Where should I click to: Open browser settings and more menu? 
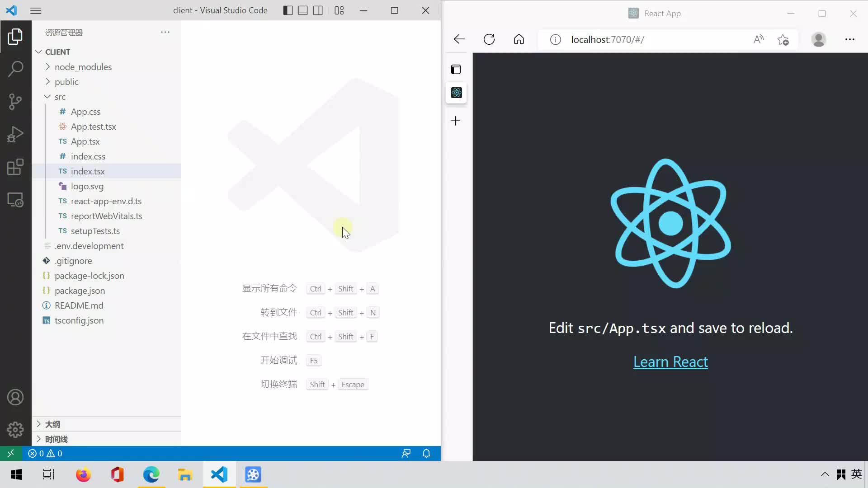tap(850, 40)
